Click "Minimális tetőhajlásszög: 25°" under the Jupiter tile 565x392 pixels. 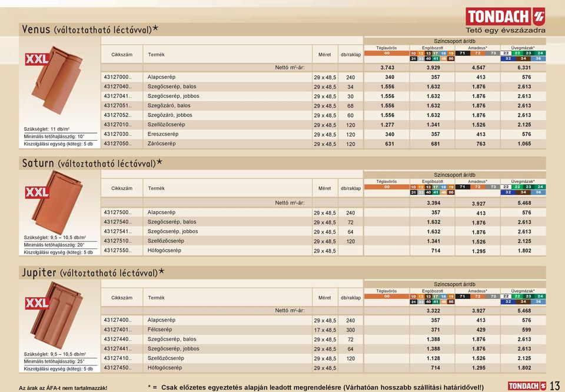coord(54,361)
